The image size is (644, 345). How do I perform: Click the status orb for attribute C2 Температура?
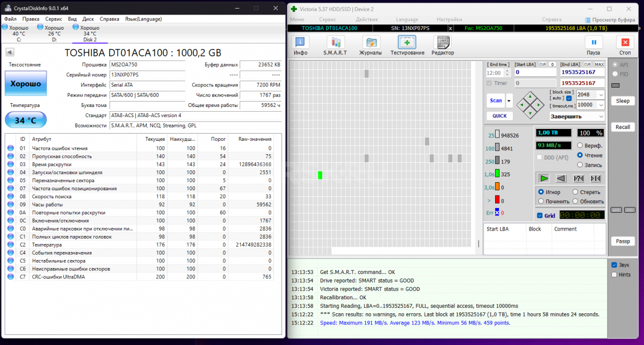click(10, 245)
